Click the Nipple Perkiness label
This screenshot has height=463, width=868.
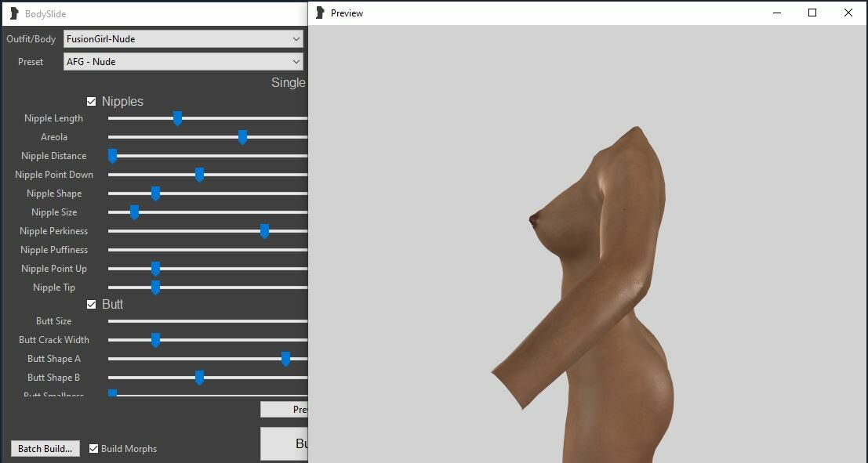click(x=53, y=231)
